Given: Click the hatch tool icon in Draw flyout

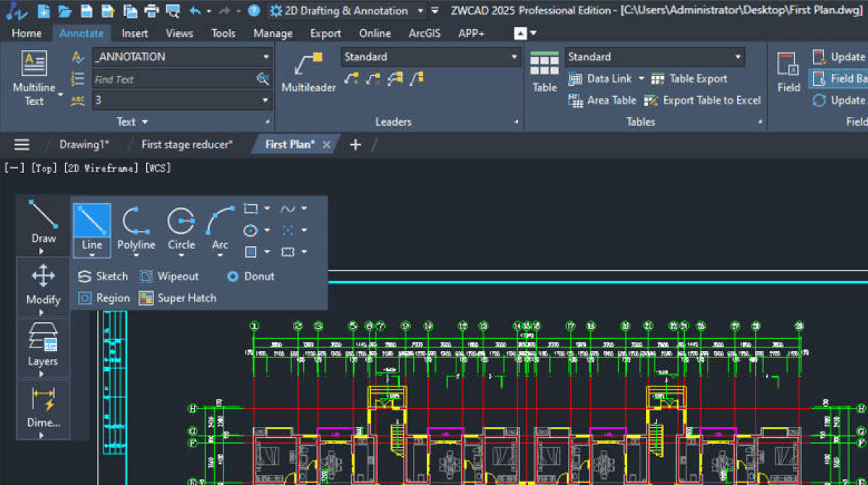Looking at the screenshot, I should point(251,252).
